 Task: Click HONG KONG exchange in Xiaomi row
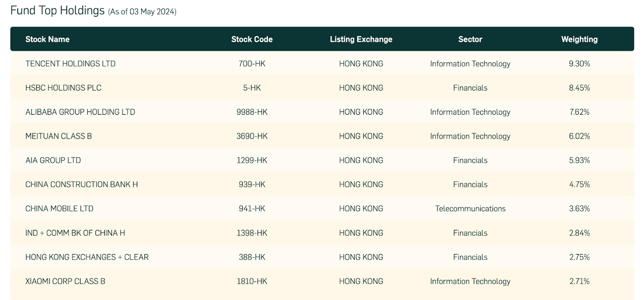[x=361, y=281]
